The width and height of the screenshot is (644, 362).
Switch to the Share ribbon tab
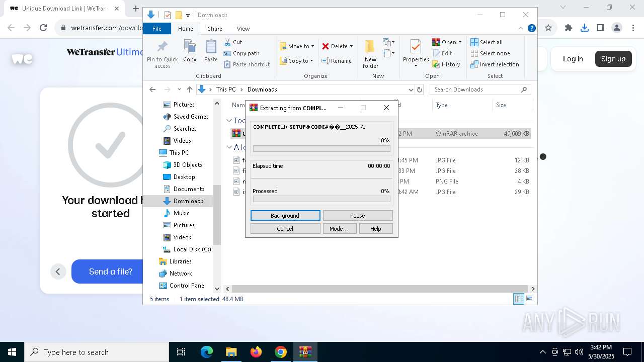point(215,29)
